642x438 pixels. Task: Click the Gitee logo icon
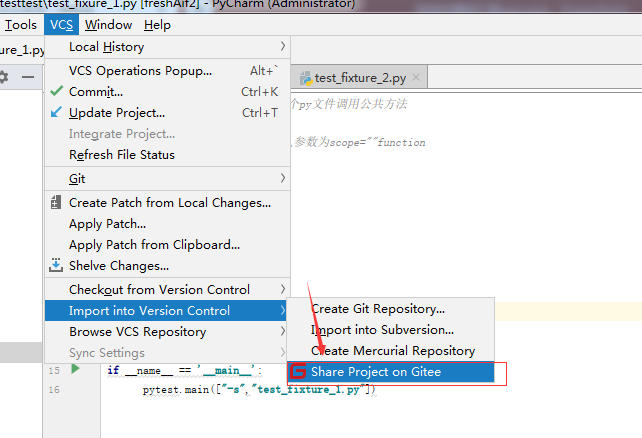pyautogui.click(x=298, y=371)
